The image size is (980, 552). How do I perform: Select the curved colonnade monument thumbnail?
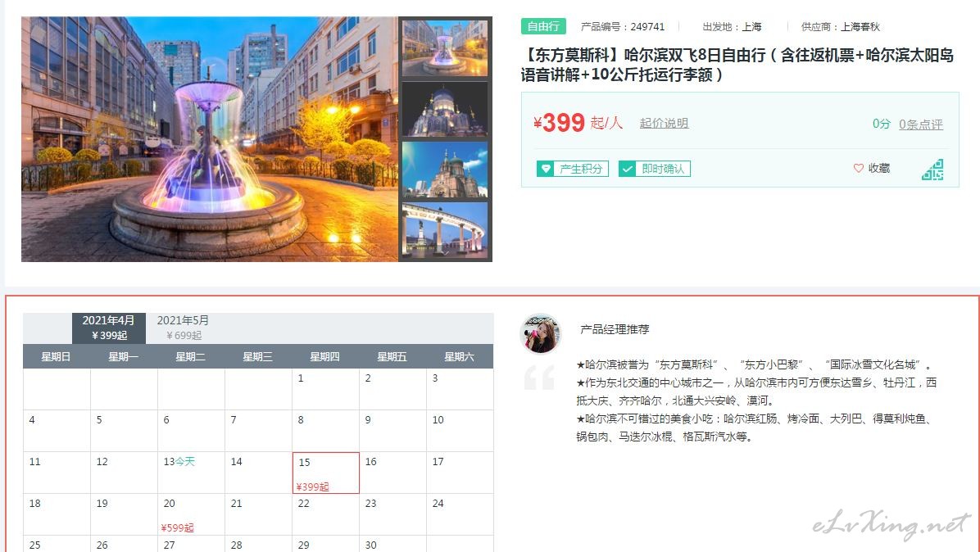click(x=444, y=230)
